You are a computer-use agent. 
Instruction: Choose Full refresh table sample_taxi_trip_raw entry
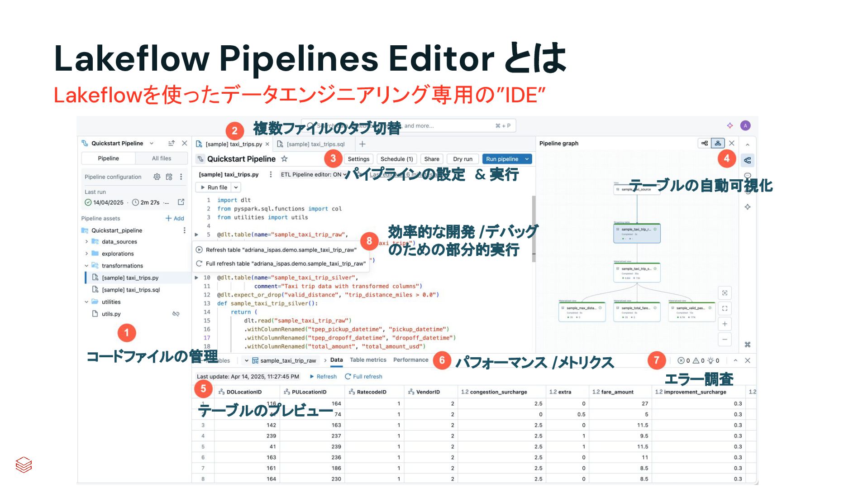click(281, 264)
